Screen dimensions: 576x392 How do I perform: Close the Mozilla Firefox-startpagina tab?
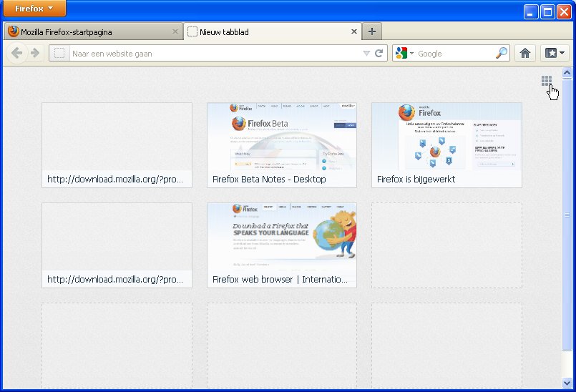click(175, 31)
